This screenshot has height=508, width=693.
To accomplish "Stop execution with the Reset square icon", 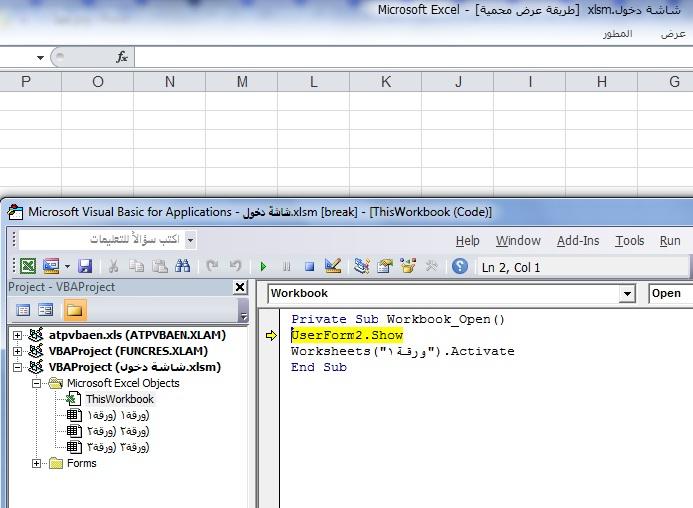I will pos(309,267).
